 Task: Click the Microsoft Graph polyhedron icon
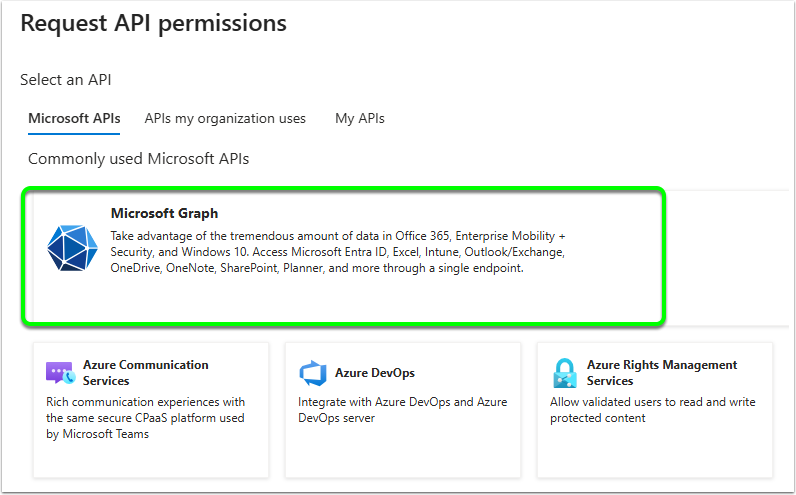(x=72, y=248)
